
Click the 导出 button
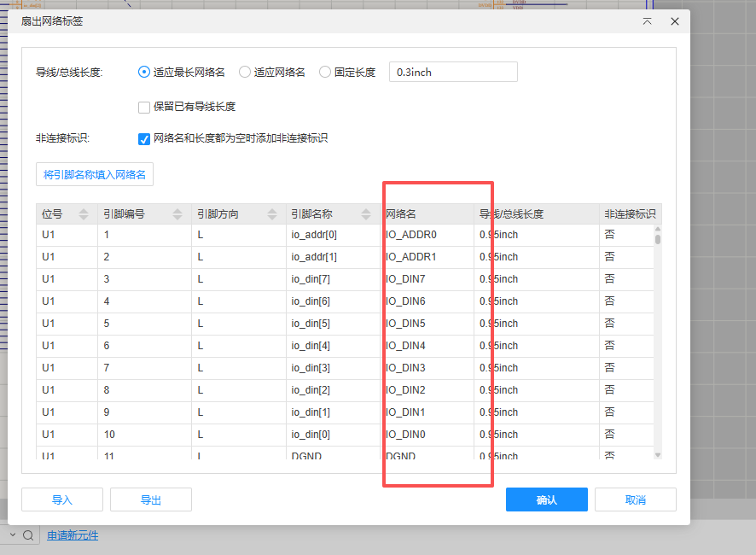(151, 499)
